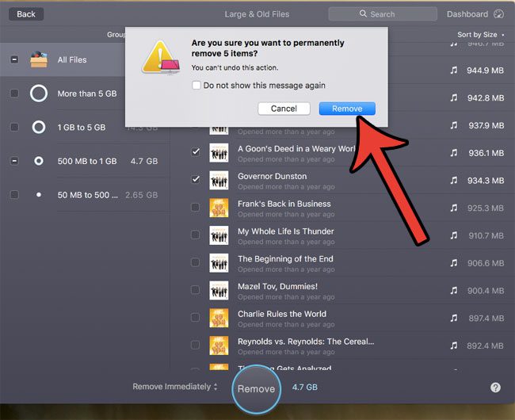
Task: Click The Beginning of the End thumbnail
Action: tap(219, 263)
